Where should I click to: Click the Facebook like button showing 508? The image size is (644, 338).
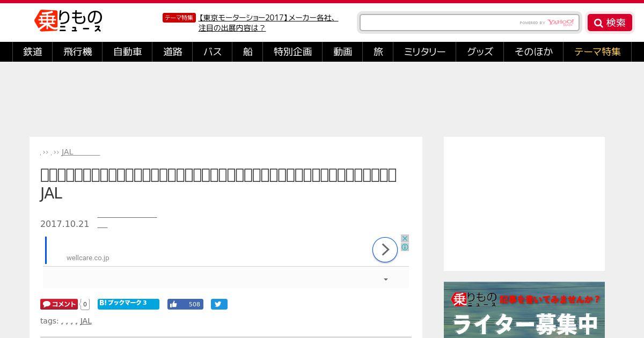point(185,304)
